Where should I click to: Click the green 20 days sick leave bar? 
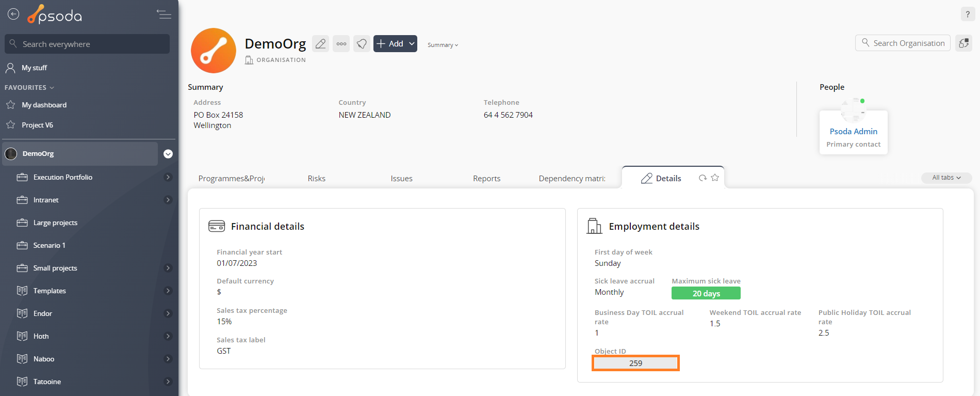[706, 293]
